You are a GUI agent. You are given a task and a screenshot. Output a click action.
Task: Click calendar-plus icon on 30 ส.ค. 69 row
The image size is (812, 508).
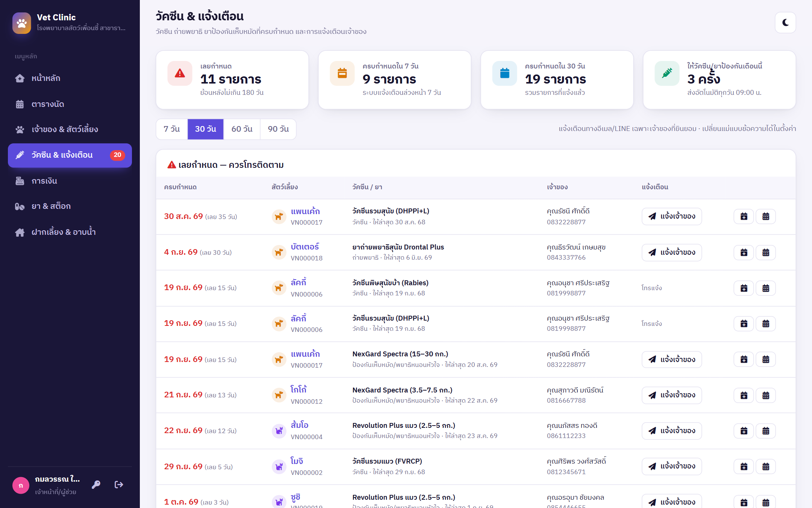(744, 216)
